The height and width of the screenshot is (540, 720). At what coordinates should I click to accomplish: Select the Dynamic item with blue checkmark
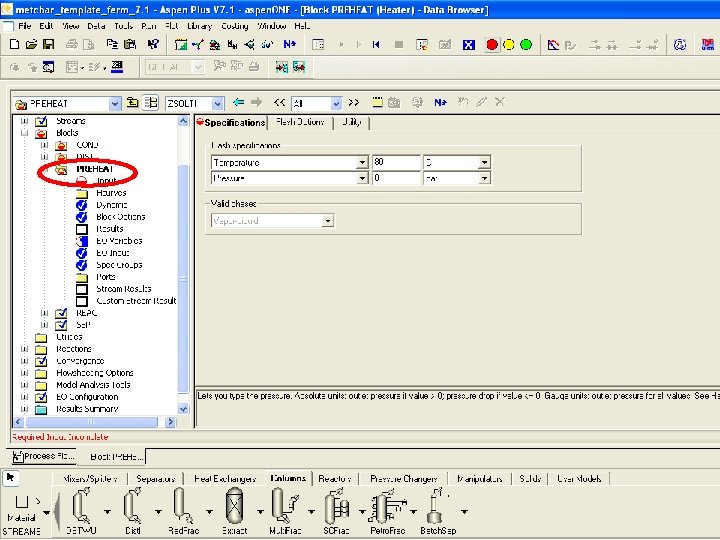click(x=111, y=205)
